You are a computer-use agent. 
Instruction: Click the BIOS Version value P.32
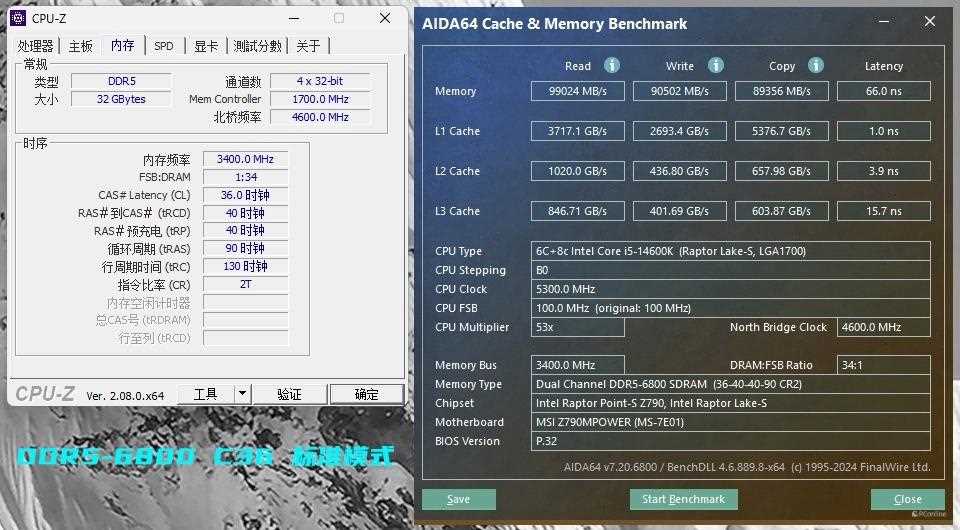point(730,441)
